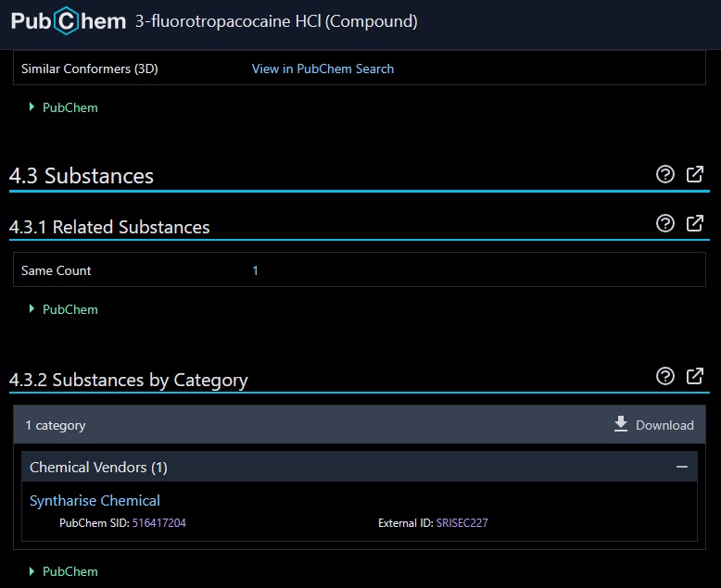The image size is (721, 588).
Task: Click the 'External ID:' label
Action: point(406,523)
